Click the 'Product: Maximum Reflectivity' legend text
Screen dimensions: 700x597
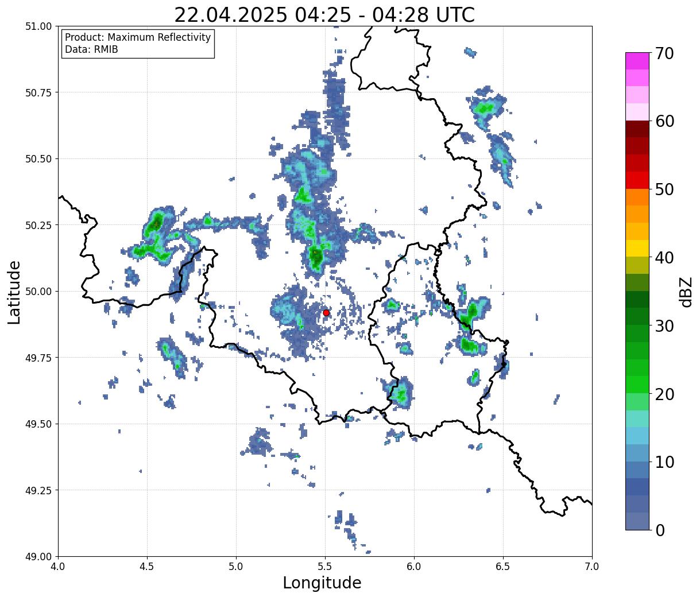(x=138, y=37)
